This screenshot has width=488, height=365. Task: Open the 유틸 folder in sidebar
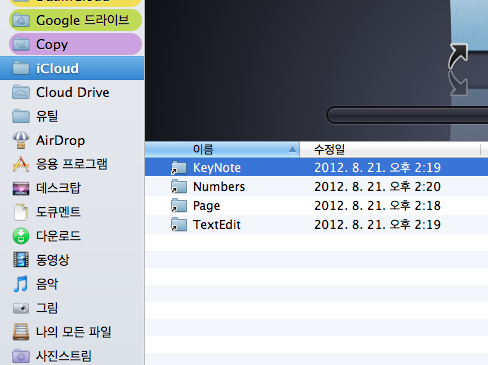pyautogui.click(x=72, y=116)
